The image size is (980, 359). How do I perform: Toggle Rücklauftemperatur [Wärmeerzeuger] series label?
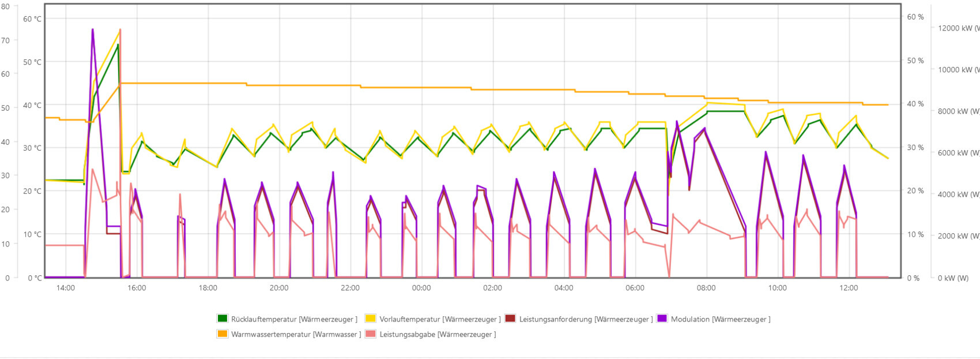tap(294, 319)
